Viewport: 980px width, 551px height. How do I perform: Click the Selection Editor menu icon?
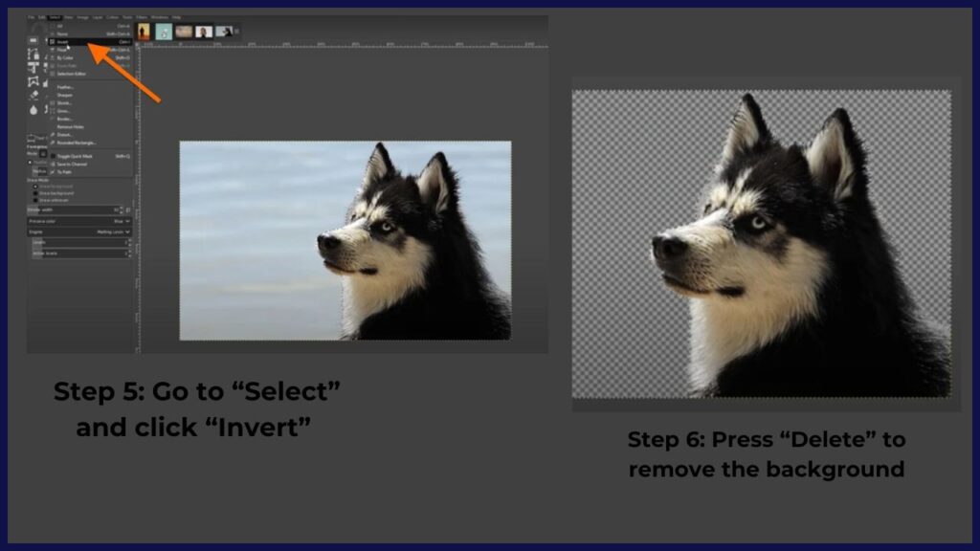(x=52, y=75)
